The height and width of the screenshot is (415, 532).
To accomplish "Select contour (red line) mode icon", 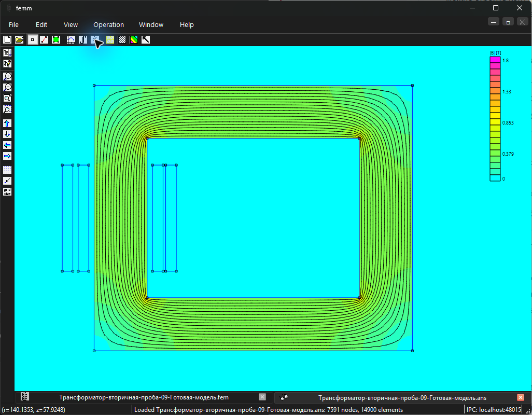I will pos(44,40).
